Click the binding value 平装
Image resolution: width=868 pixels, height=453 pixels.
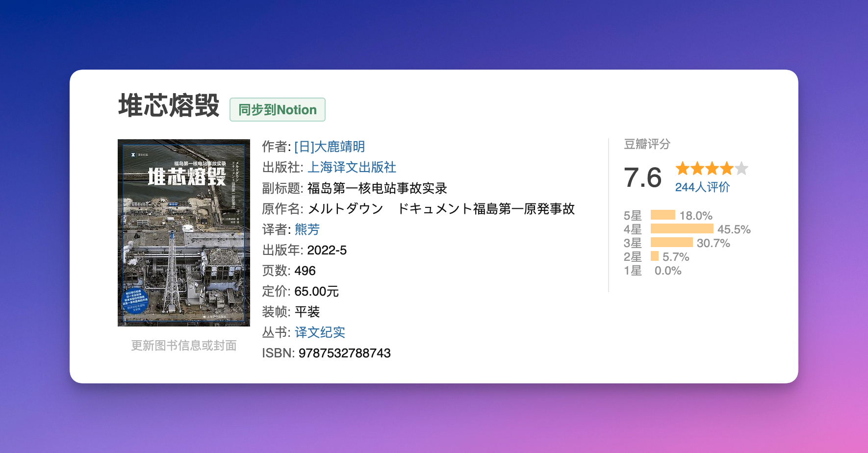point(307,312)
